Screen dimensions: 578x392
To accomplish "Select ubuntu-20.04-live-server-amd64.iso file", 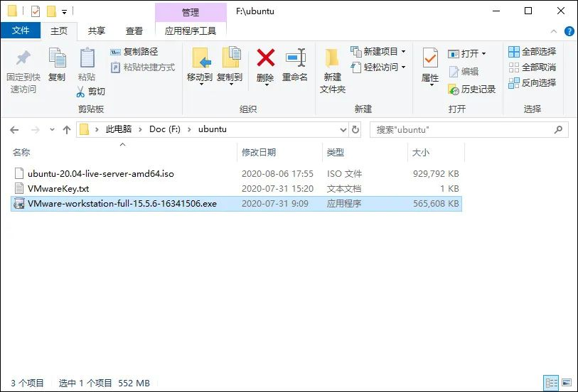I will (101, 174).
